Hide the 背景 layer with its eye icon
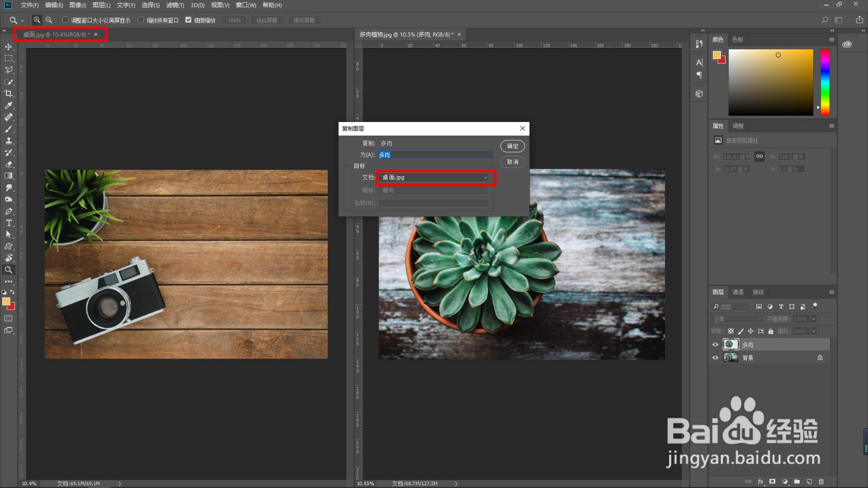 (715, 358)
